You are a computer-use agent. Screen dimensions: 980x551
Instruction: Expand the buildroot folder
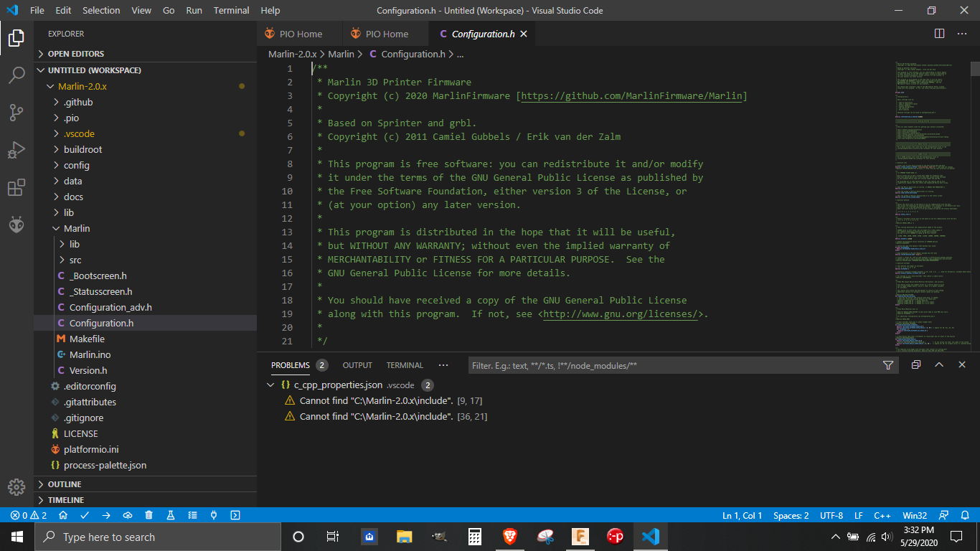click(57, 149)
